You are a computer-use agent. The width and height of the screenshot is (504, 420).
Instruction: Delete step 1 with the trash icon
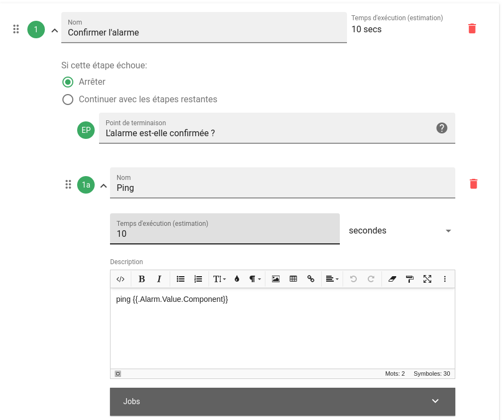pyautogui.click(x=472, y=28)
